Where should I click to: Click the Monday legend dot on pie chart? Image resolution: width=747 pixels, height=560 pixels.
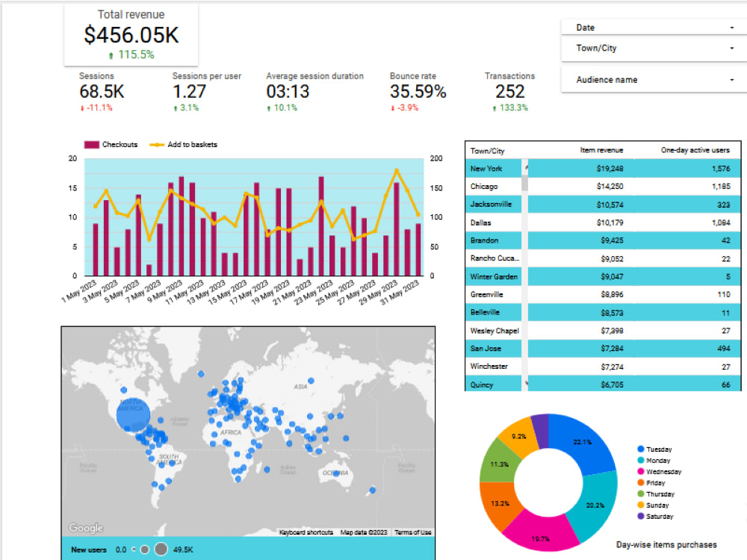click(x=639, y=460)
